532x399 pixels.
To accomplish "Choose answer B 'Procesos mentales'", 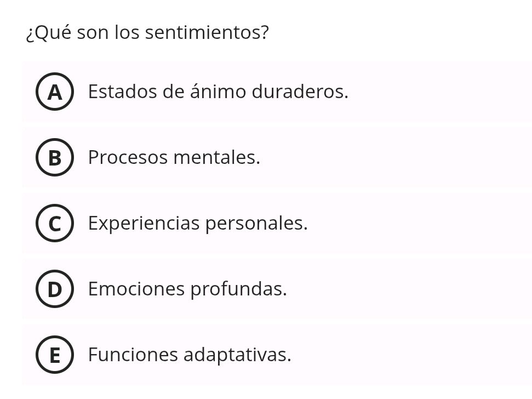I will [x=174, y=158].
